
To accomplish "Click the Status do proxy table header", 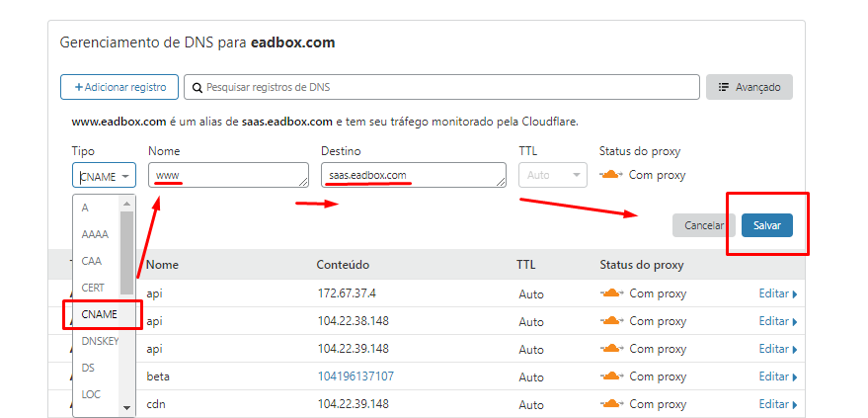I will 642,265.
